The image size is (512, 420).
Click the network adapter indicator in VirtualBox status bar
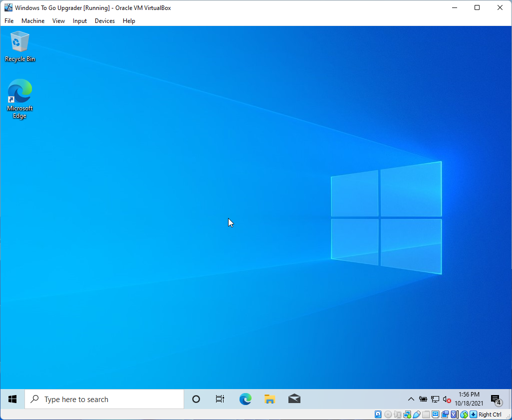(407, 415)
